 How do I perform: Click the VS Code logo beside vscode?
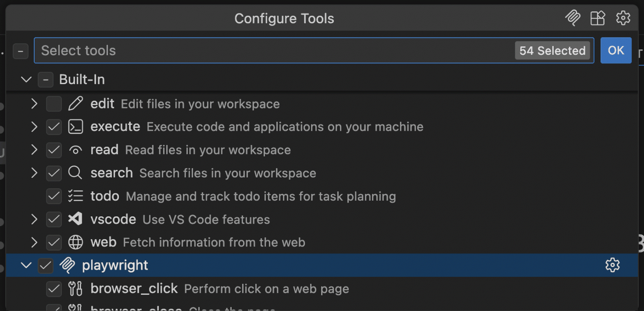click(x=76, y=219)
